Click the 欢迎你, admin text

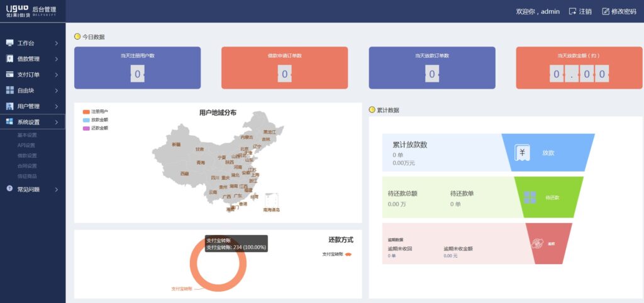[x=538, y=11]
